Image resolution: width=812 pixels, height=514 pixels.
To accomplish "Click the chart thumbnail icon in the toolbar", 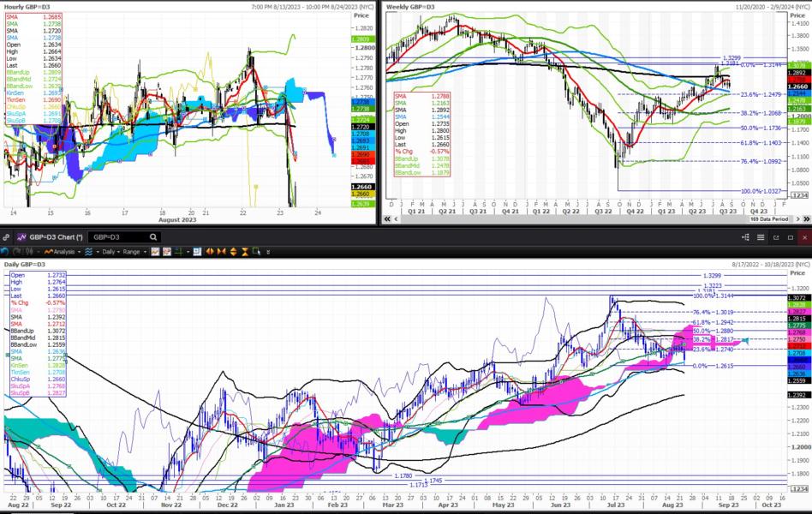I will [x=157, y=252].
